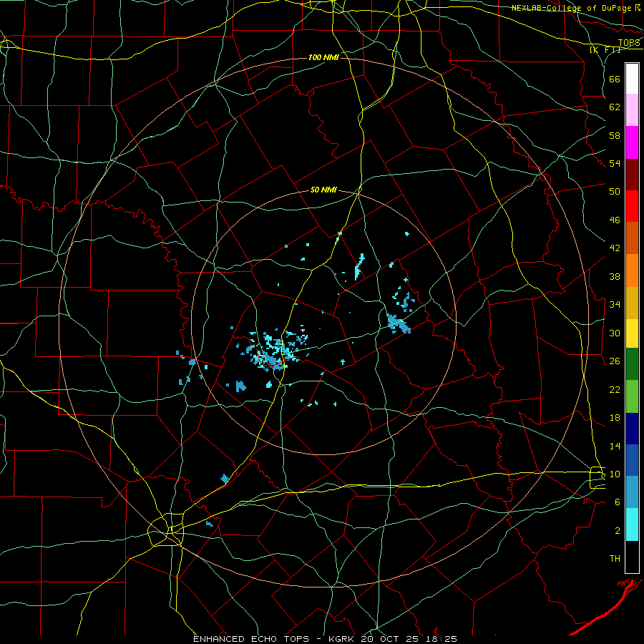Pick the dark red legend swatch

(x=632, y=174)
